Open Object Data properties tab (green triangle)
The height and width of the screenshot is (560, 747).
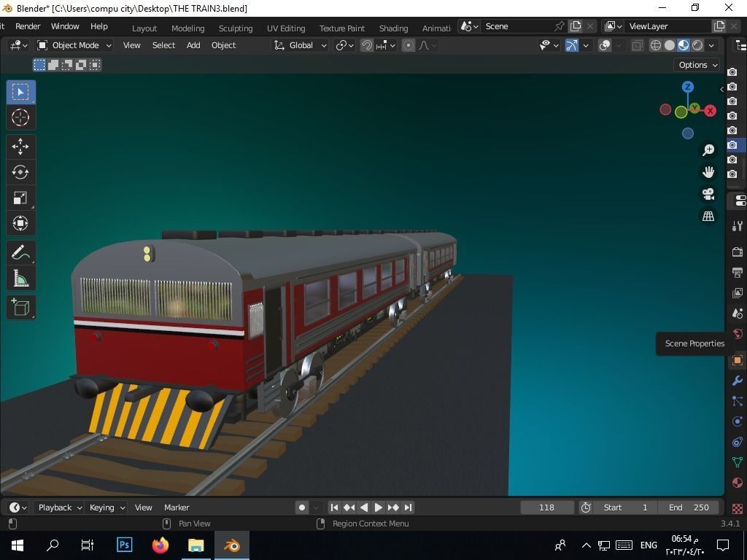coord(737,462)
